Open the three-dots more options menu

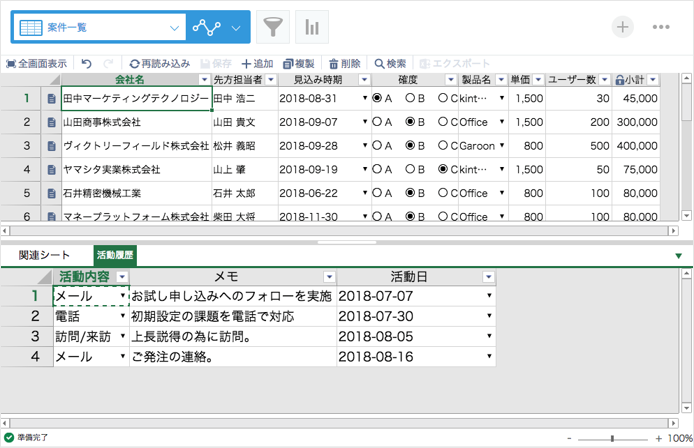coord(661,27)
